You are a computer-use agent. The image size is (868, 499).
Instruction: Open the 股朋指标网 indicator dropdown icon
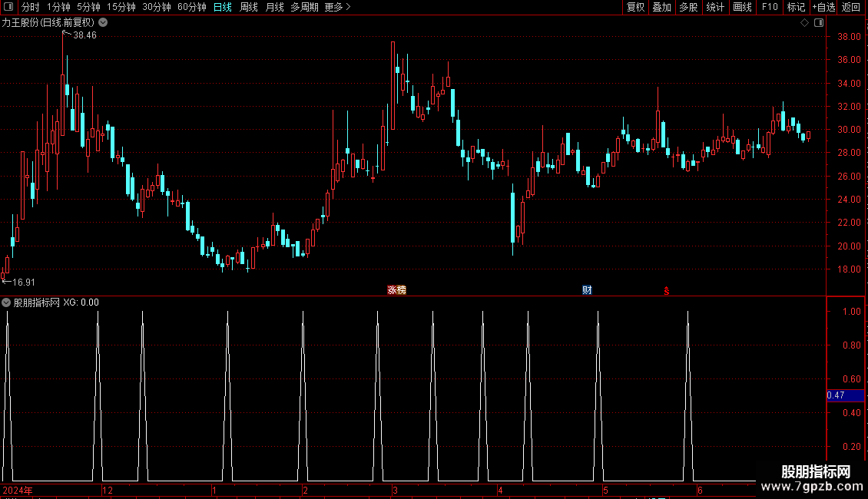point(6,302)
